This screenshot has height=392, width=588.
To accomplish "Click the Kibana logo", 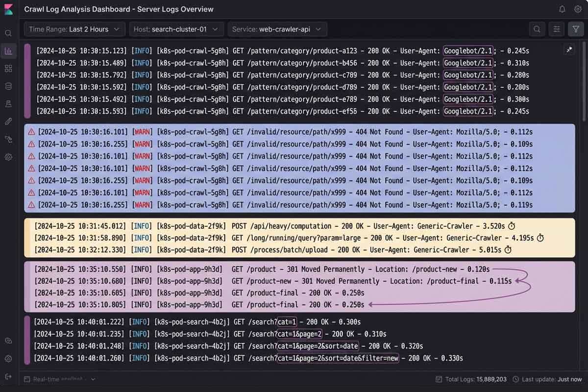I will (8, 9).
